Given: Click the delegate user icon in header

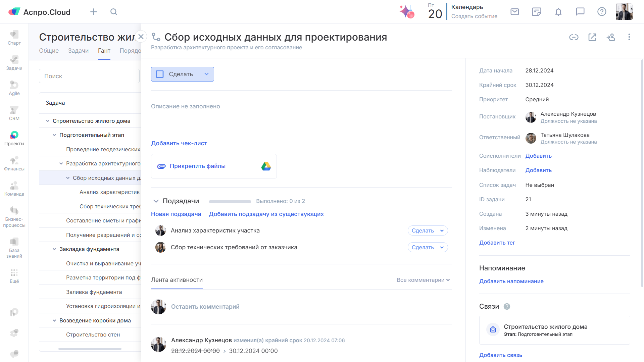Looking at the screenshot, I should click(611, 37).
